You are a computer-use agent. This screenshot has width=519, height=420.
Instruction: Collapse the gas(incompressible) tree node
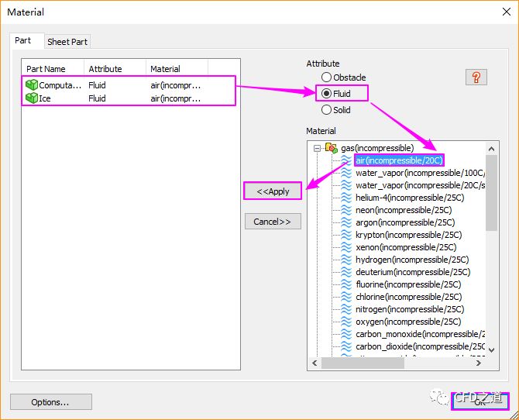[317, 148]
